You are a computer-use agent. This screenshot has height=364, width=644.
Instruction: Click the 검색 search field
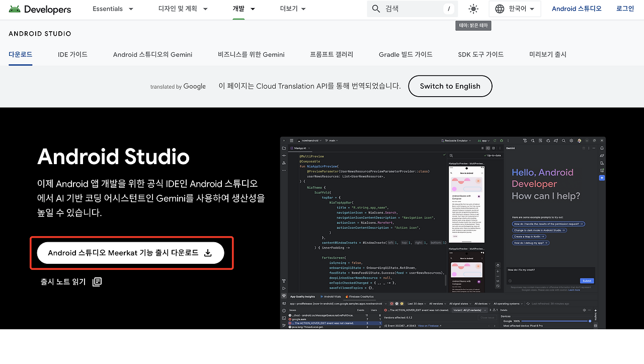[413, 9]
